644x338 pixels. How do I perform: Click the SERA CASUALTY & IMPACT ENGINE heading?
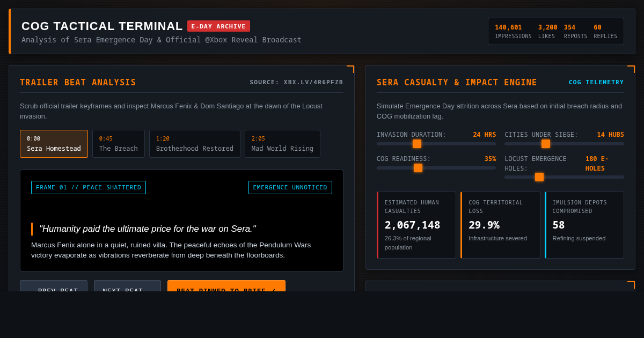457,83
